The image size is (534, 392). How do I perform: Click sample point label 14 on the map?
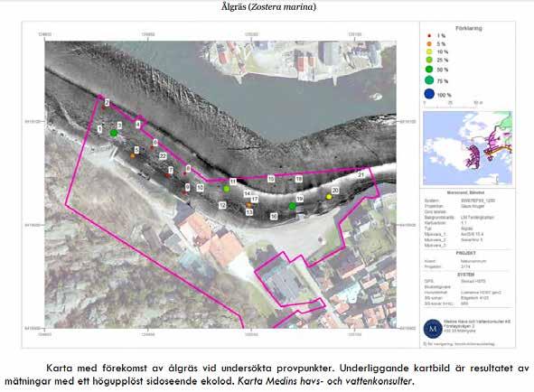coord(248,193)
